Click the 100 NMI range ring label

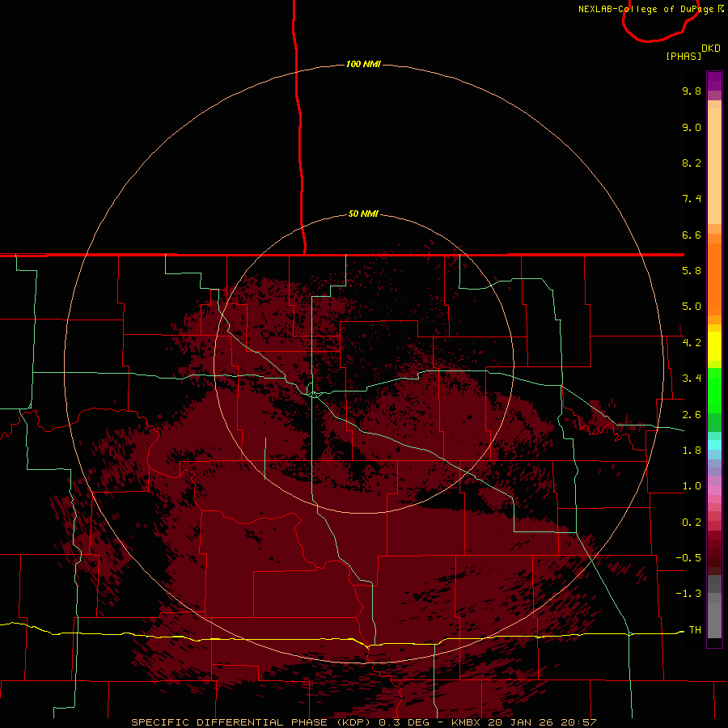pyautogui.click(x=363, y=64)
